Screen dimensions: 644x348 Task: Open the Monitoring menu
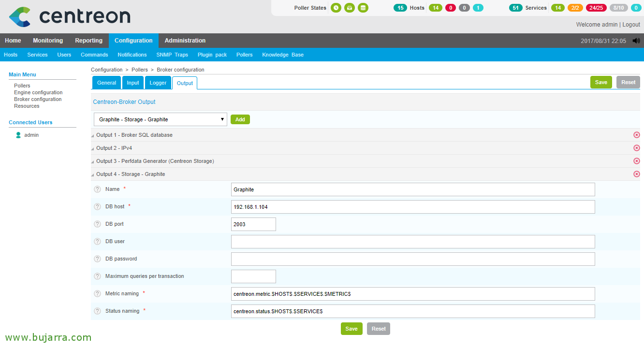pyautogui.click(x=48, y=41)
